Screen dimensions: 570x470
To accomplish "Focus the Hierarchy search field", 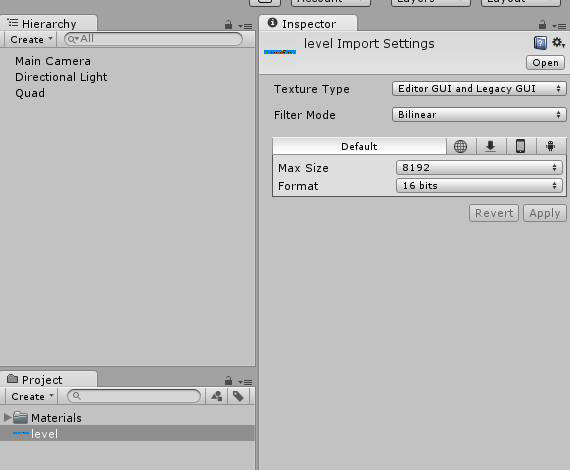I will [153, 39].
